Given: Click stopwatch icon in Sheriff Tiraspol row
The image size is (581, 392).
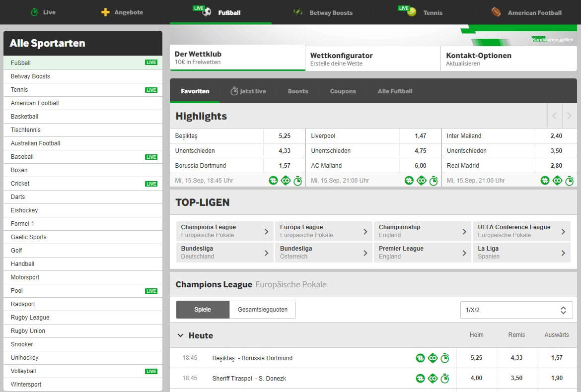Looking at the screenshot, I should (444, 378).
